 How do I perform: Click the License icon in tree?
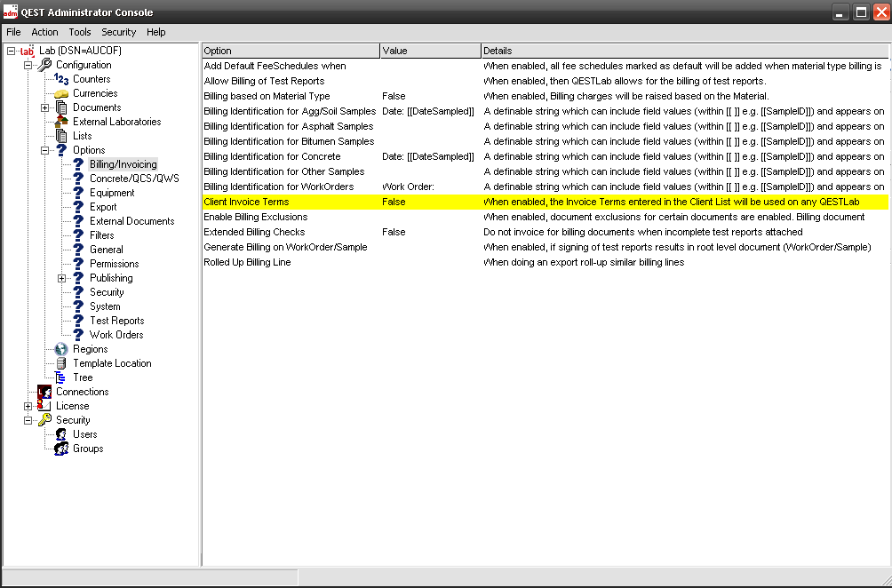point(44,406)
